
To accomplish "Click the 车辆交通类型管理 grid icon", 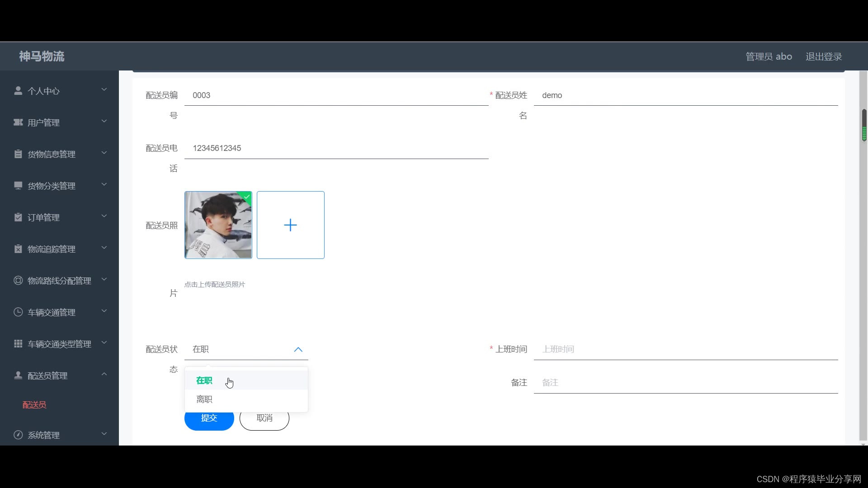I will click(18, 344).
